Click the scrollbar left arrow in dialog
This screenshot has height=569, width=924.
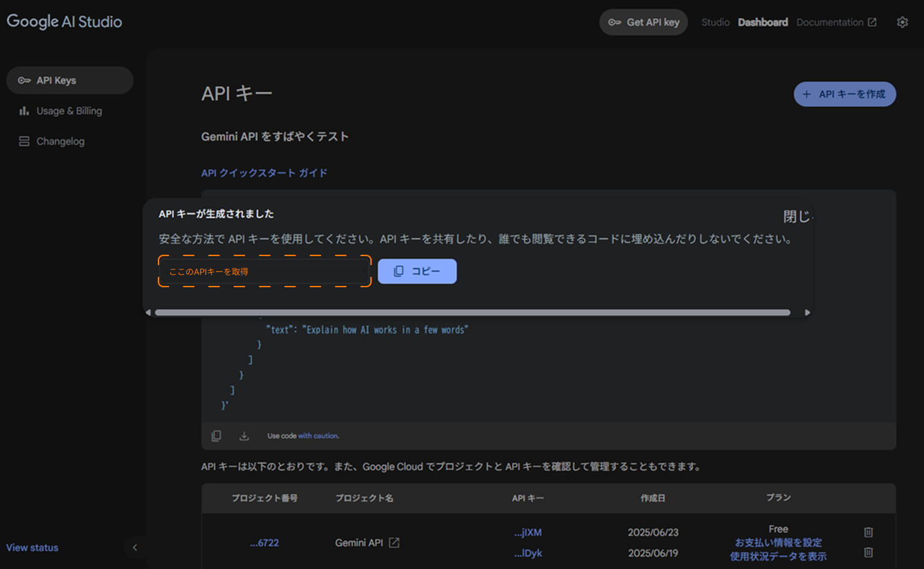coord(148,313)
